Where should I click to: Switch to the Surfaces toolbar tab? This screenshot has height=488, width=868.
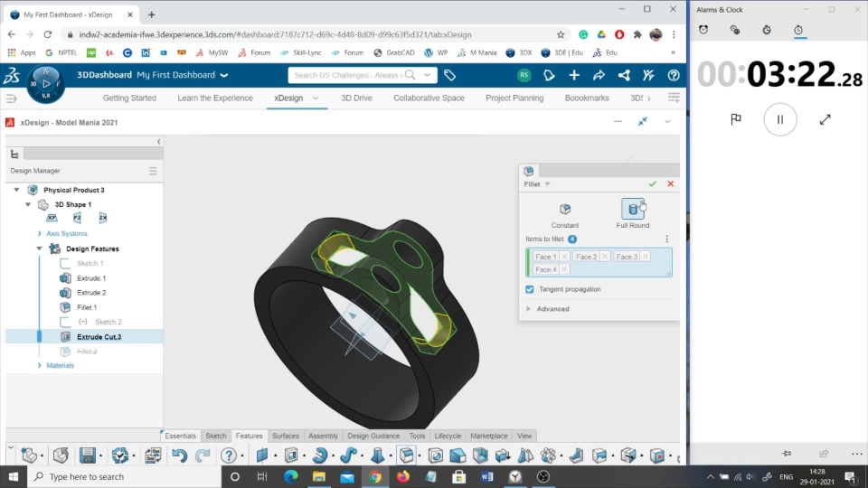click(286, 436)
